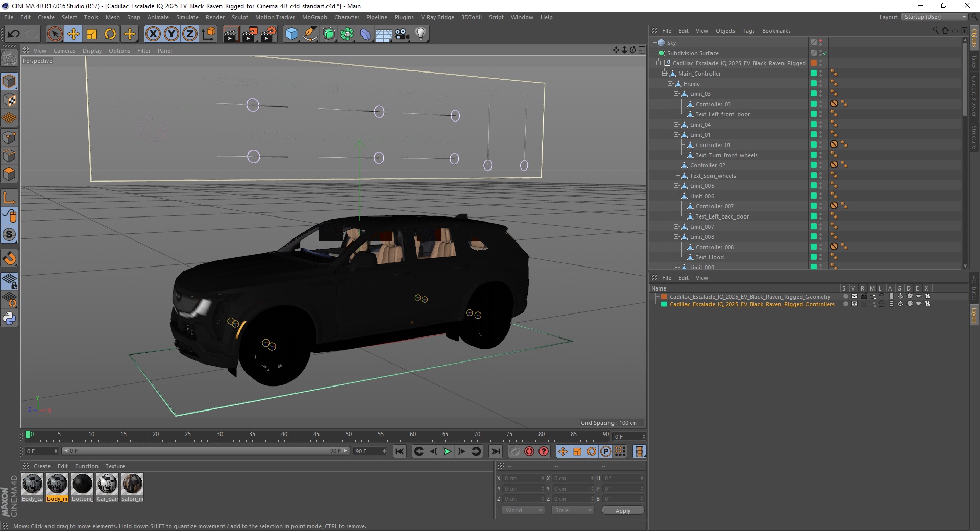Open the Character menu
980x531 pixels.
tap(347, 17)
